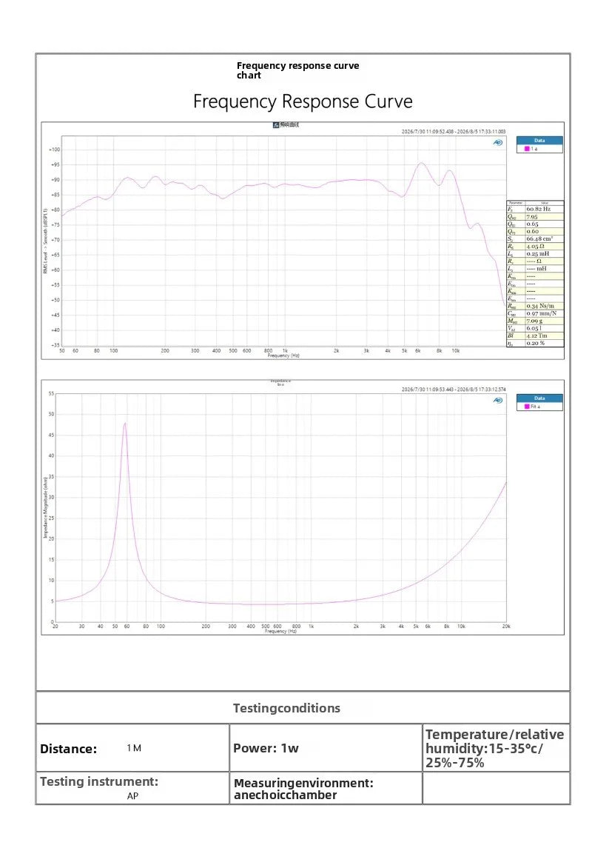Select the 'Data' legend header of the impedance chart

pyautogui.click(x=539, y=398)
